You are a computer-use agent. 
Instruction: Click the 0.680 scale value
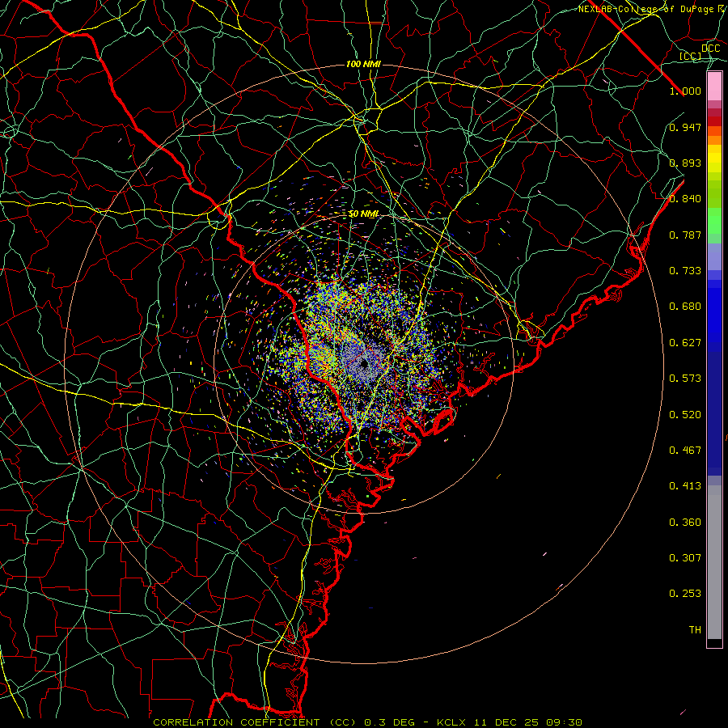point(685,307)
